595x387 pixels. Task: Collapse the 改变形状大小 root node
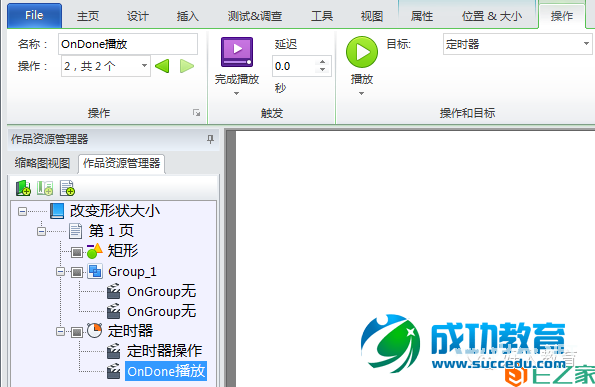click(22, 211)
